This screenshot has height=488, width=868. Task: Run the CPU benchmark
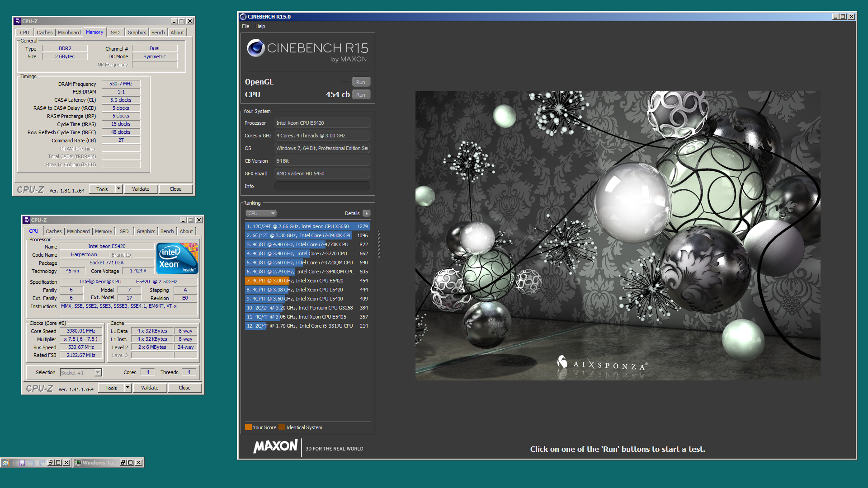click(x=361, y=95)
